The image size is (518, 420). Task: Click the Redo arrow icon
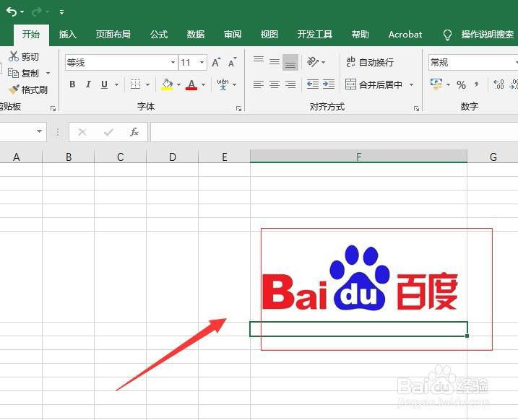coord(36,12)
